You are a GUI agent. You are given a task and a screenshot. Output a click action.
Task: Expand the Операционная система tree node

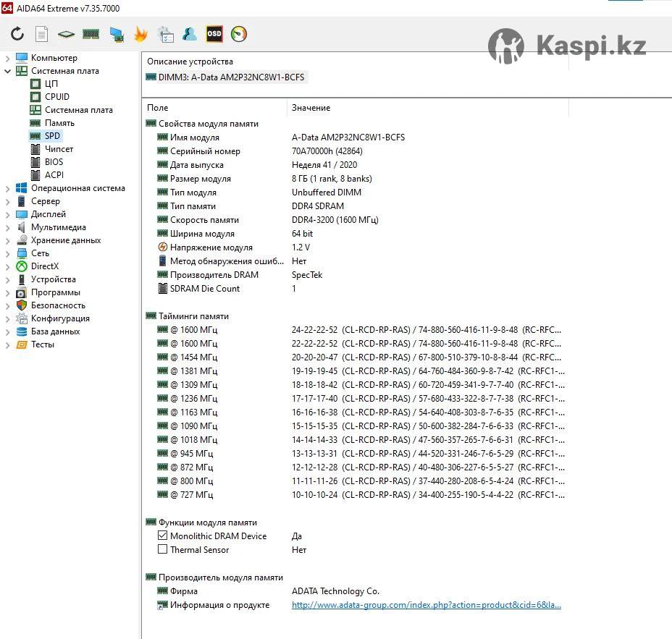click(x=8, y=188)
